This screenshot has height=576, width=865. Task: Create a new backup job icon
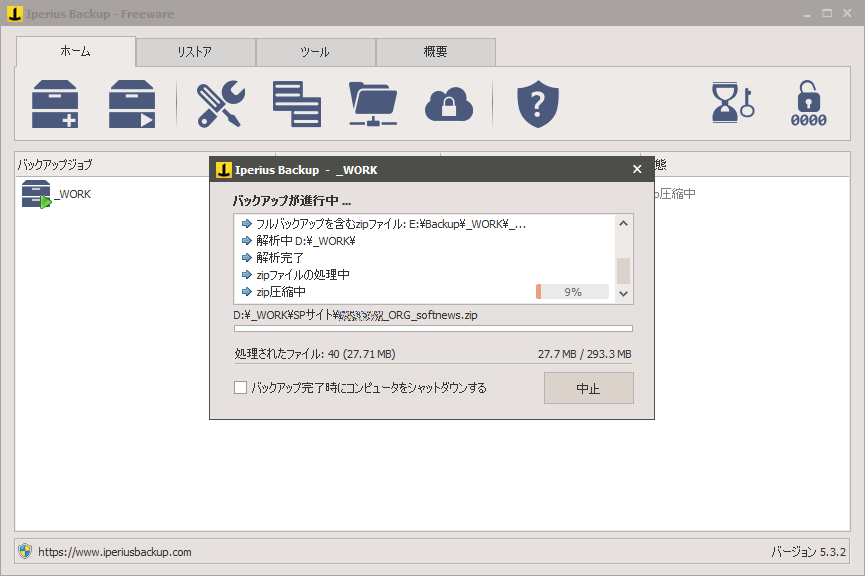[x=55, y=104]
